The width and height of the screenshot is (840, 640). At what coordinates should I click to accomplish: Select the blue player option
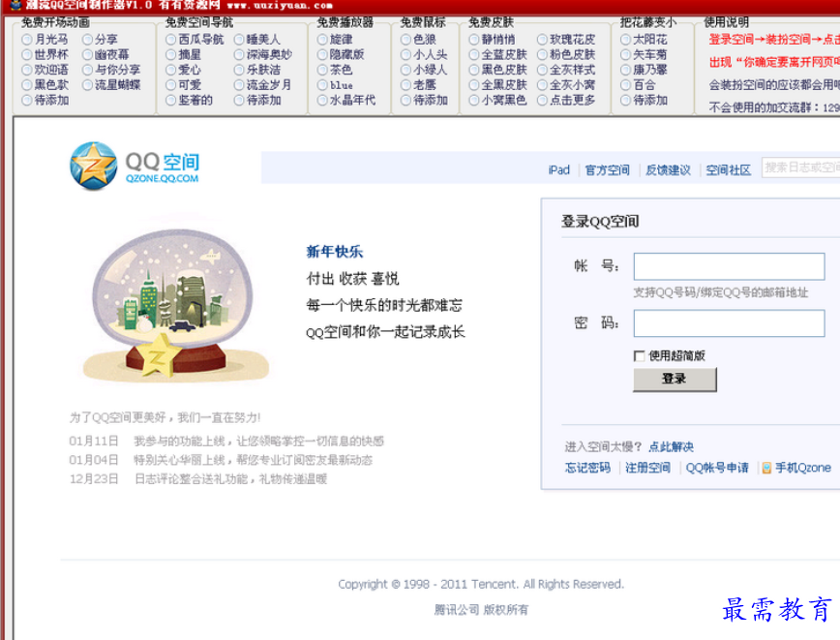pos(322,84)
